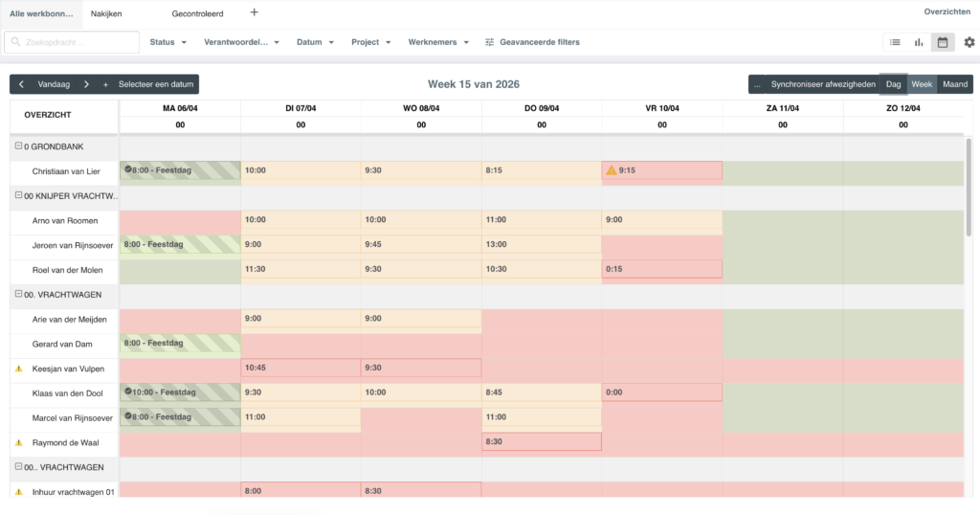This screenshot has width=980, height=515.
Task: Collapse the 00. VRACHTWAGEN group
Action: pos(19,294)
